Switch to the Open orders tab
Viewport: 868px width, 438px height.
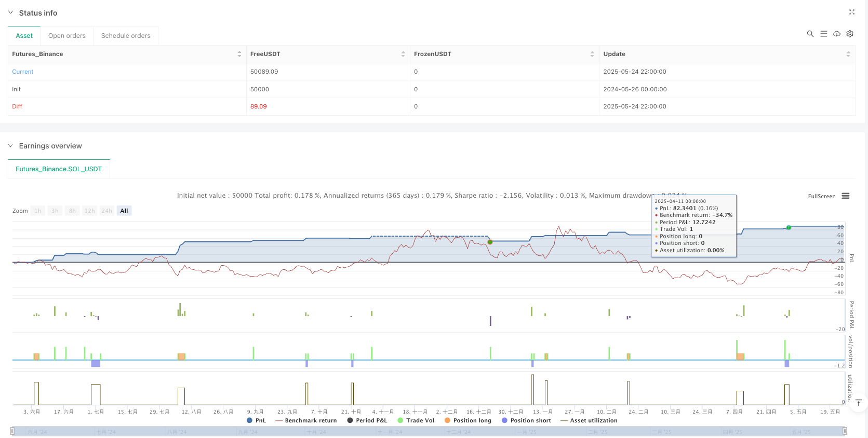click(x=67, y=36)
